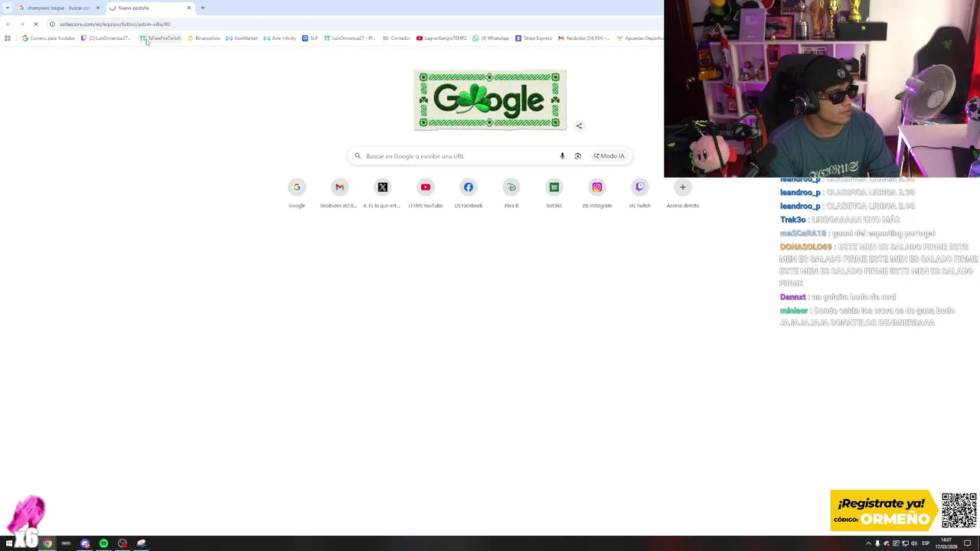Open Recibidos Gmail bookmark in bookmarks bar
This screenshot has width=980, height=551.
584,38
